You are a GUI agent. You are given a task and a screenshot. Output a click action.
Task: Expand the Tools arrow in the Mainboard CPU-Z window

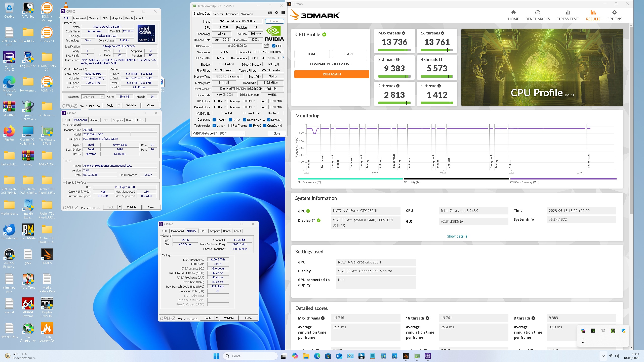point(119,207)
